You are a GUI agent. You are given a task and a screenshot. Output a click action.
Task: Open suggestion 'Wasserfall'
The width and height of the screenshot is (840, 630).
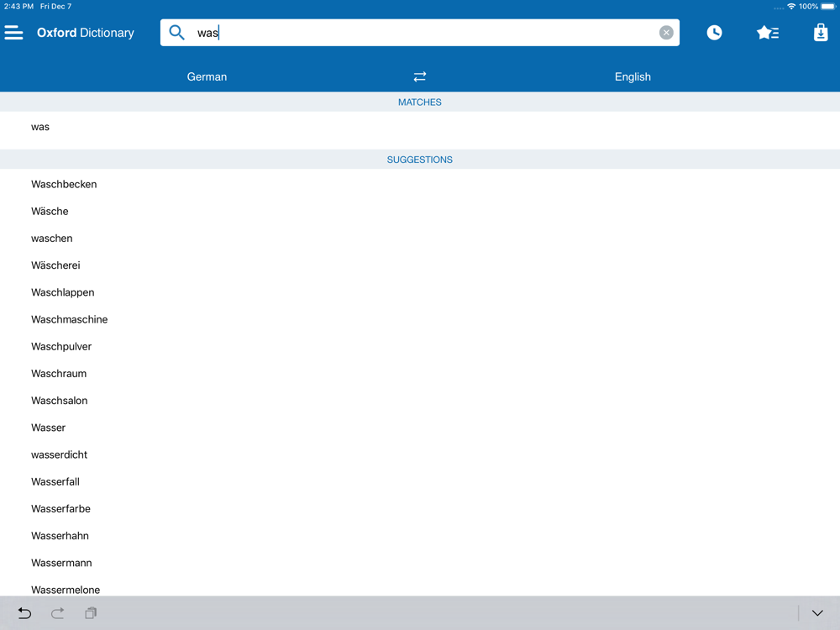tap(420, 481)
